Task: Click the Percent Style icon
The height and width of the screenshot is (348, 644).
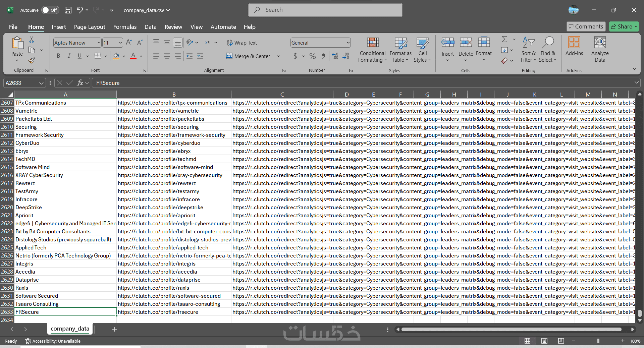Action: pyautogui.click(x=313, y=56)
